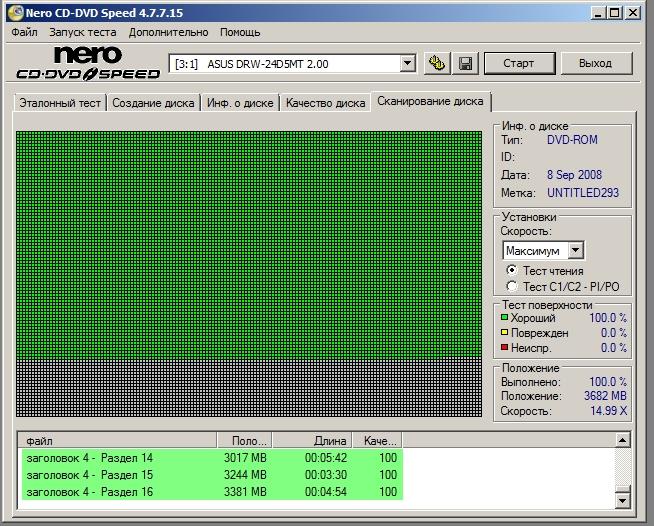
Task: Click the file list scroll up arrow
Action: point(622,440)
